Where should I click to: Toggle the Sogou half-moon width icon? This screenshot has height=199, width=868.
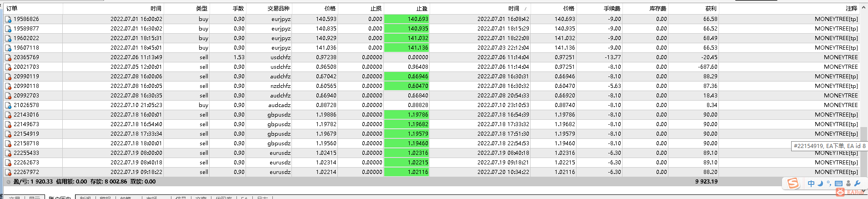(821, 184)
